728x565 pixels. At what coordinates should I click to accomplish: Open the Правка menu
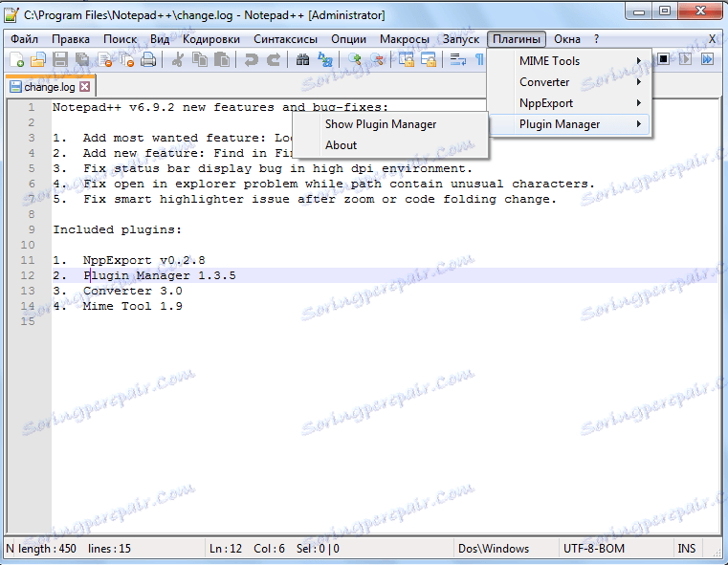point(71,39)
